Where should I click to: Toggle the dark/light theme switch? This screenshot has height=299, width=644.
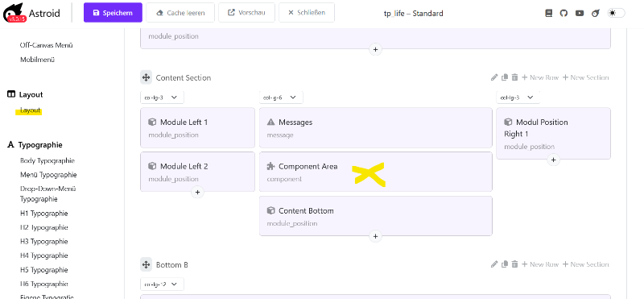(x=616, y=13)
